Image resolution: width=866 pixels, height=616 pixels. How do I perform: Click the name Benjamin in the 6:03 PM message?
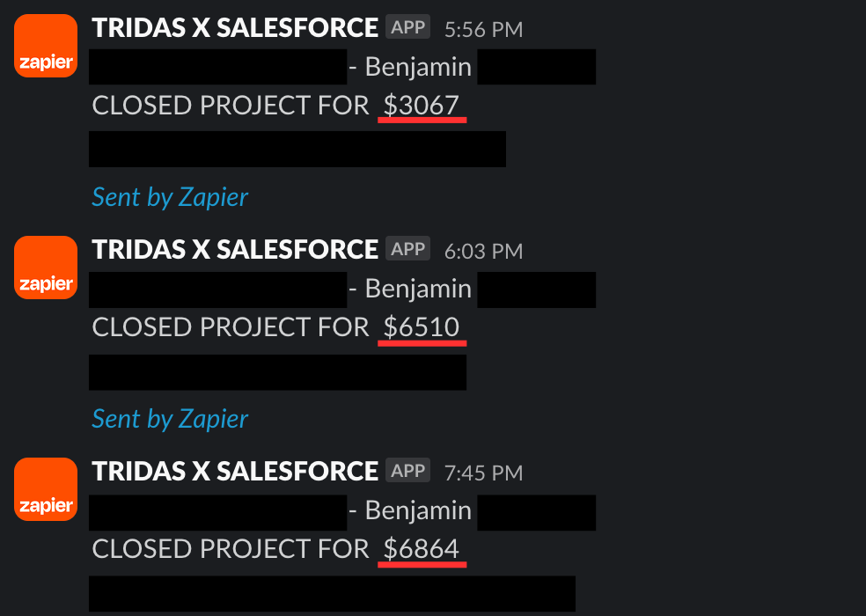point(418,289)
